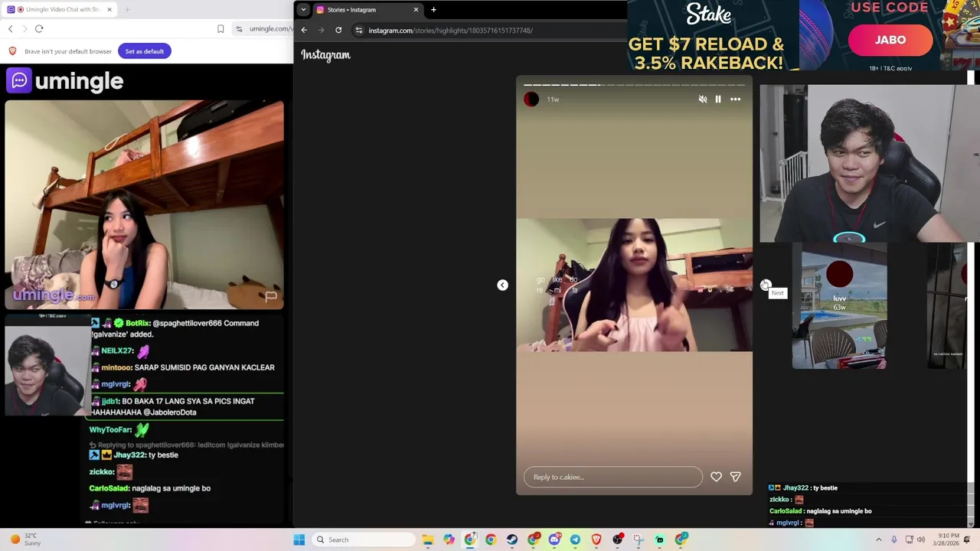Close the Stories • Instagram tab
Screen dimensions: 980x551
click(x=416, y=10)
